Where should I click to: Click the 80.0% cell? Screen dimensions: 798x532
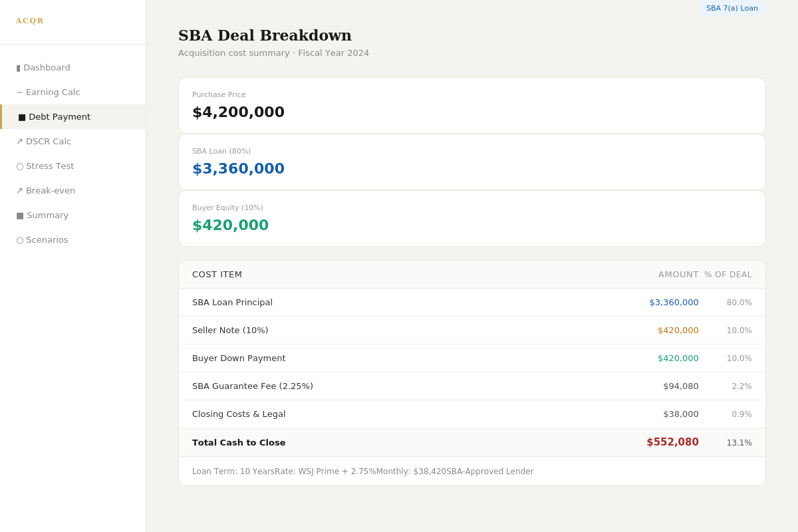click(739, 303)
